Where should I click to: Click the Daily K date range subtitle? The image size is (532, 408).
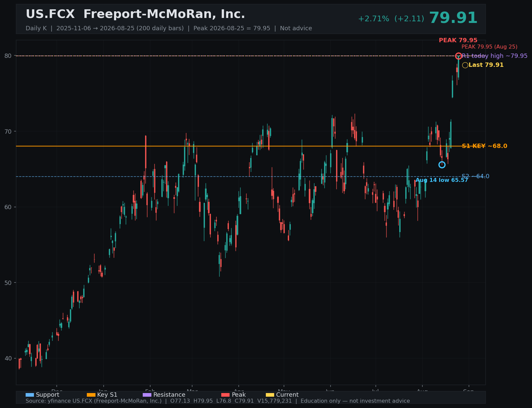click(x=169, y=28)
